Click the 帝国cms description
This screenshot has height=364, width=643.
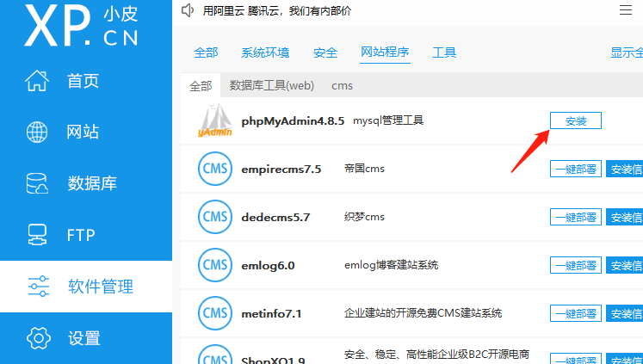365,169
